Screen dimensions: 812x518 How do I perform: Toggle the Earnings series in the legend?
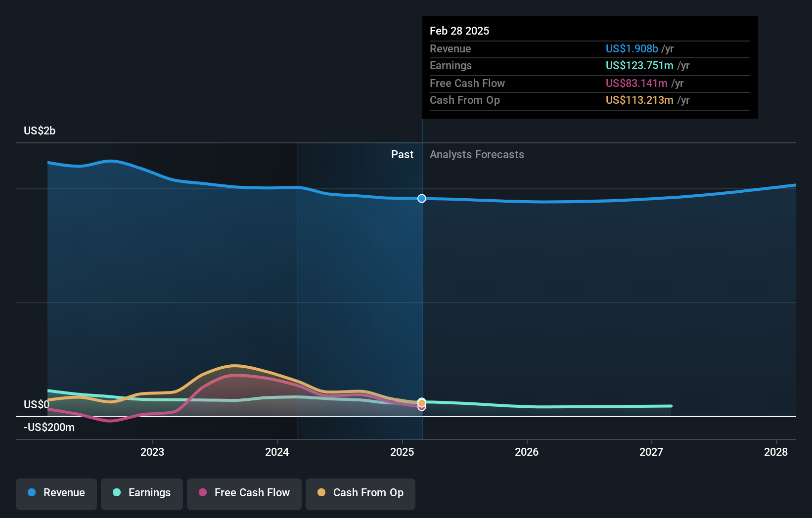click(x=142, y=494)
